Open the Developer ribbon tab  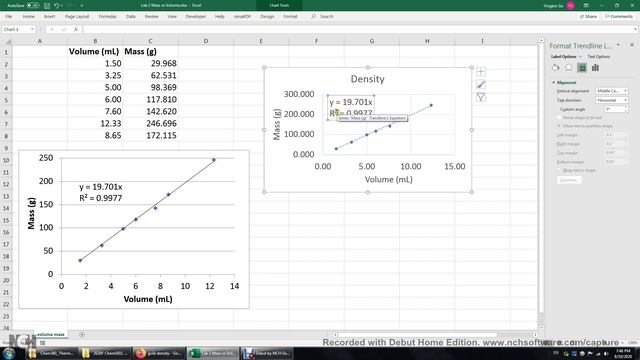point(196,16)
